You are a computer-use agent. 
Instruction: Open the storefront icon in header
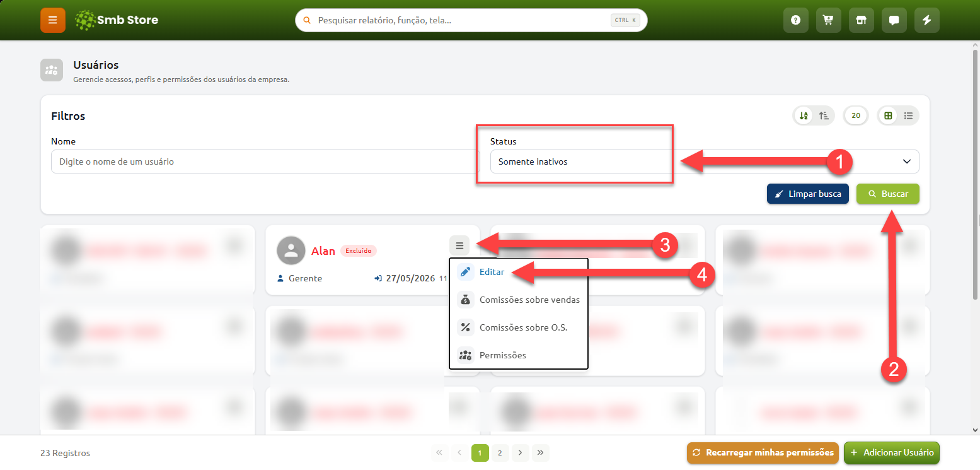[x=861, y=20]
